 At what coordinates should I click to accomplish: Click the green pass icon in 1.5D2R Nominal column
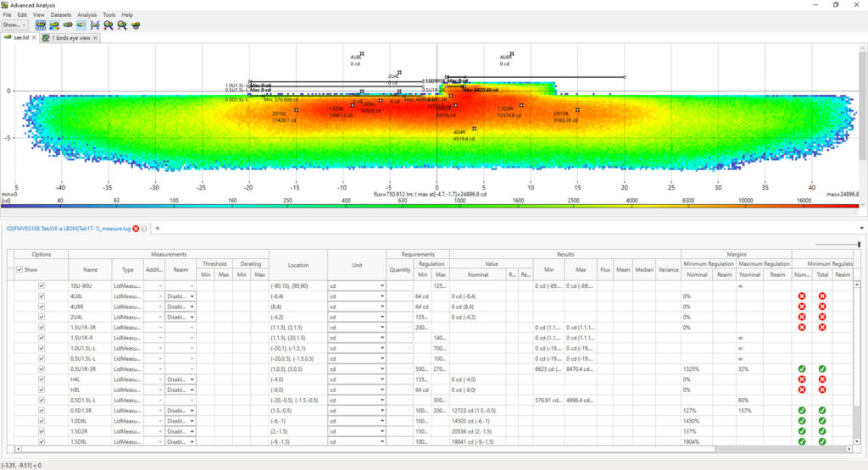pos(802,431)
